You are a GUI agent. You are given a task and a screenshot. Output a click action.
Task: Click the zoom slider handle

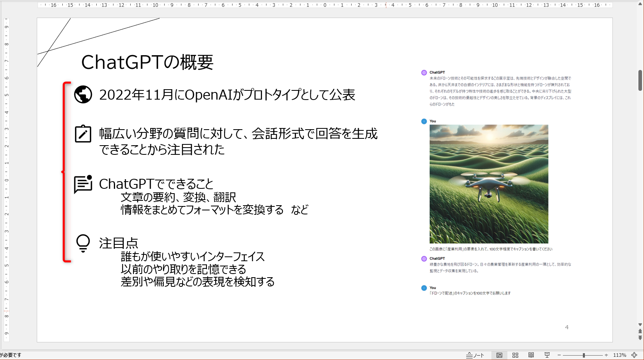click(x=583, y=355)
